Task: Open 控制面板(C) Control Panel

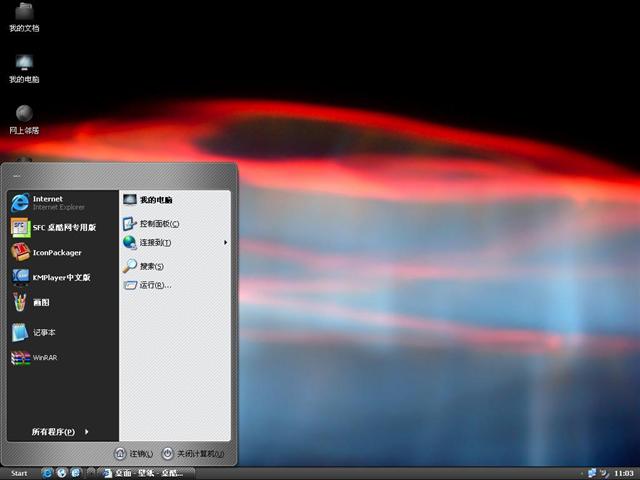Action: [175, 224]
